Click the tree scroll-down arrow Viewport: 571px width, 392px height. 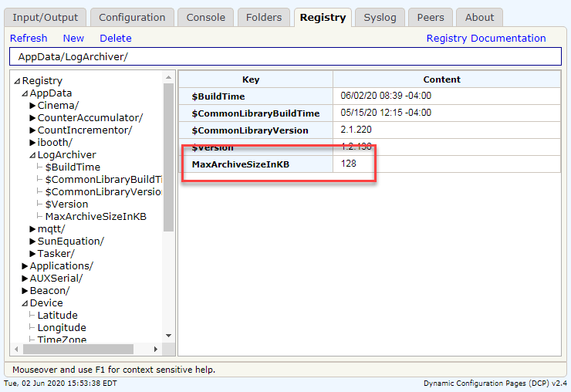tap(168, 336)
